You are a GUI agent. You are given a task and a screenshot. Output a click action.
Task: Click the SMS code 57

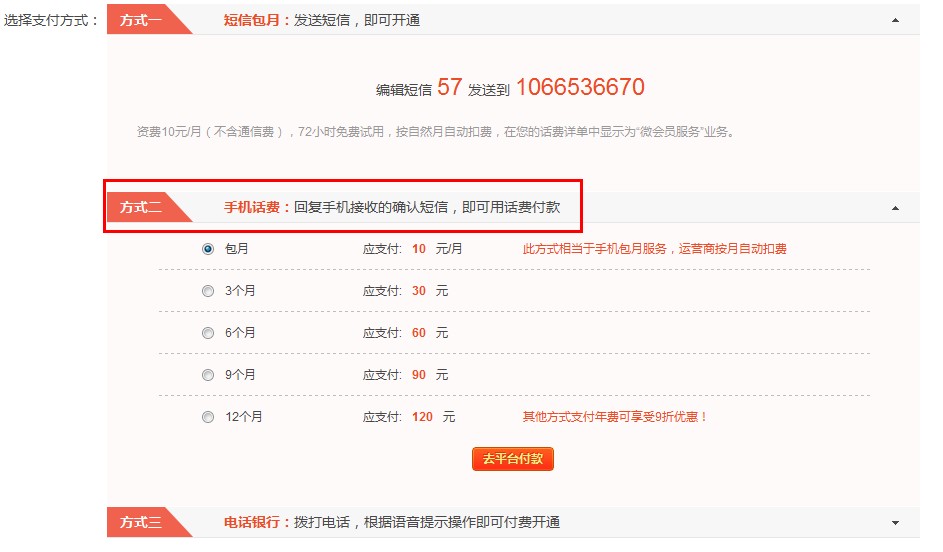pyautogui.click(x=449, y=87)
